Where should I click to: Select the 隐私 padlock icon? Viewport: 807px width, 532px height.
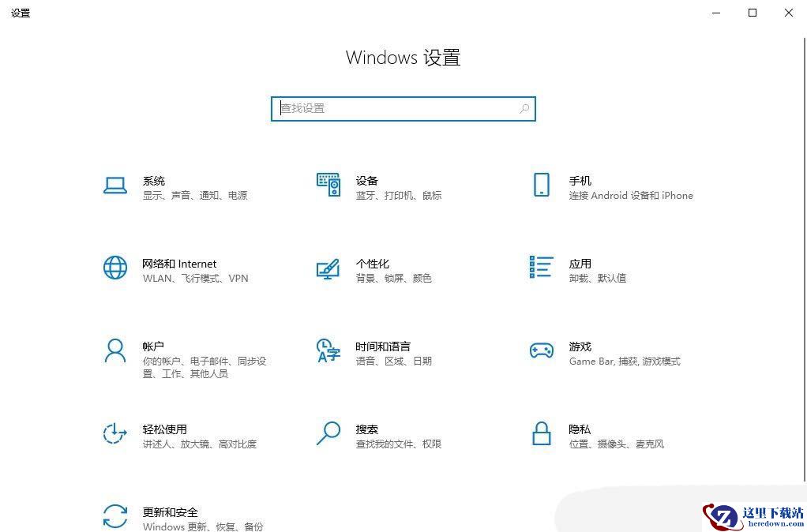[x=542, y=433]
